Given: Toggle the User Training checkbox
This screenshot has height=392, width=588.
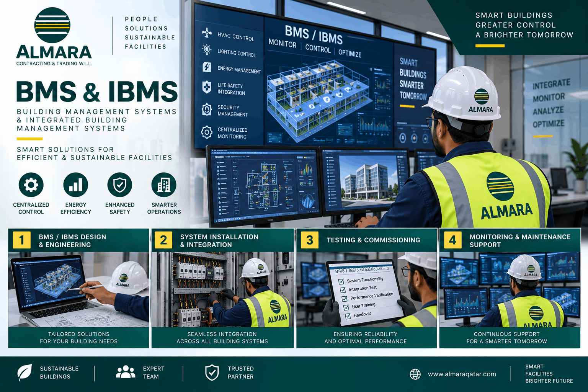Looking at the screenshot, I should [x=346, y=307].
